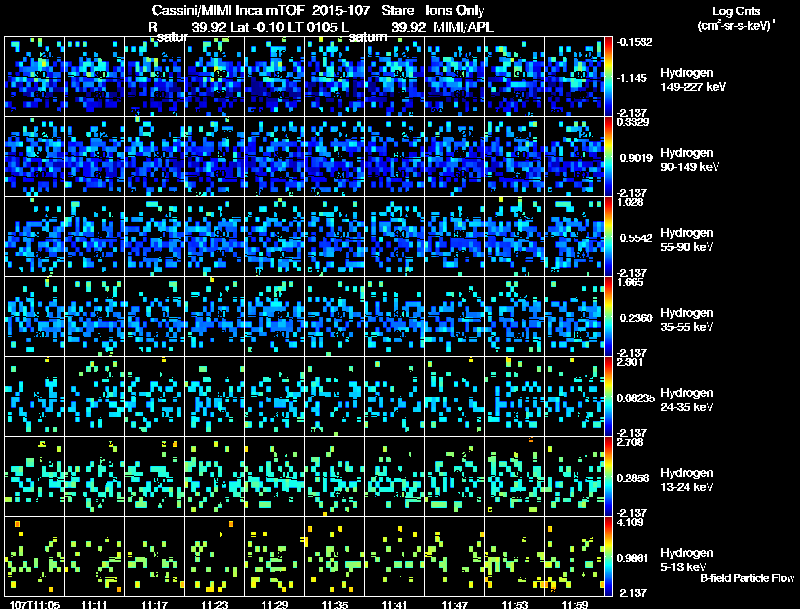The width and height of the screenshot is (800, 609).
Task: Click the '11:29' time axis label
Action: coord(275,604)
